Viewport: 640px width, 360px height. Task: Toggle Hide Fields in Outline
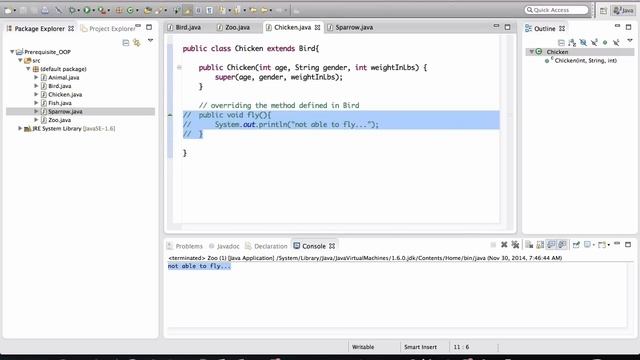[x=583, y=42]
